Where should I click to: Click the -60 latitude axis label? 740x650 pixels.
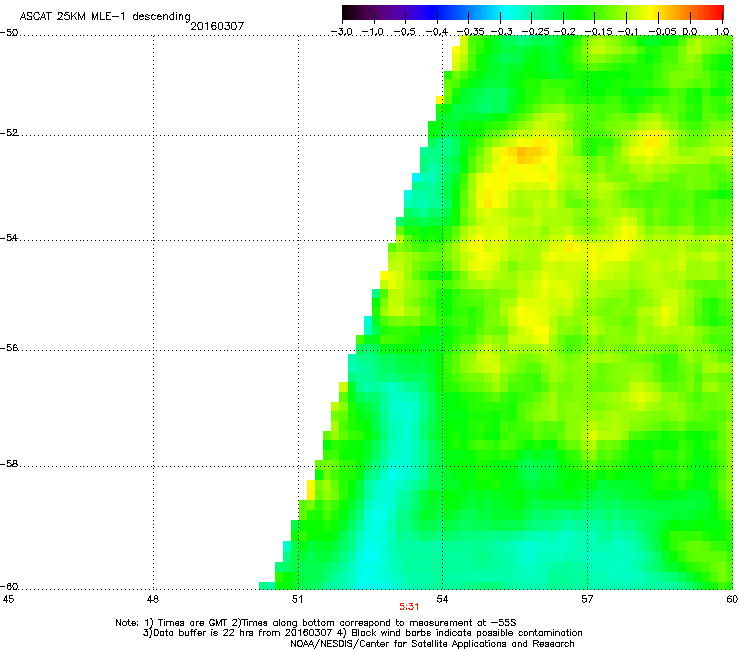click(9, 587)
